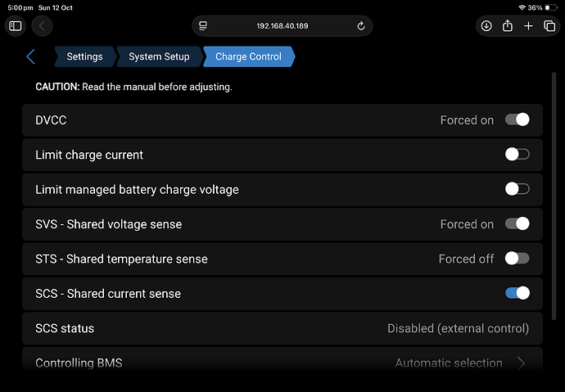This screenshot has height=392, width=565.
Task: Open a new tab with plus icon
Action: (x=528, y=26)
